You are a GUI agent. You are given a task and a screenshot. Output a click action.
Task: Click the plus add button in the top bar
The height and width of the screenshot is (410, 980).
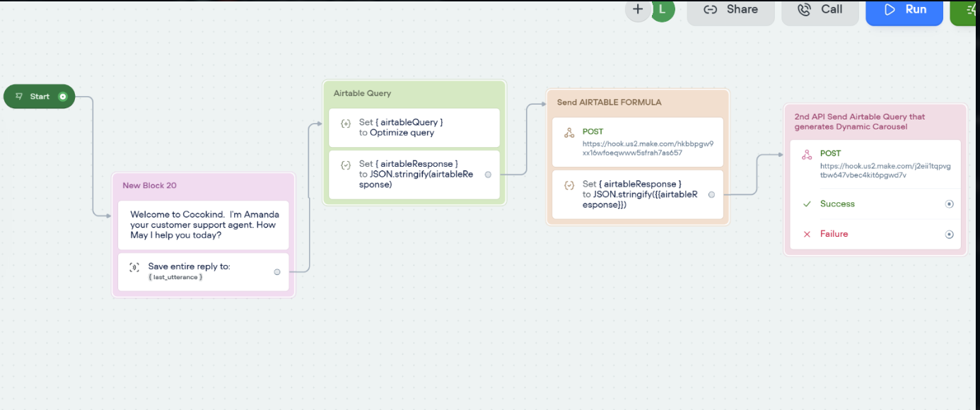click(638, 9)
